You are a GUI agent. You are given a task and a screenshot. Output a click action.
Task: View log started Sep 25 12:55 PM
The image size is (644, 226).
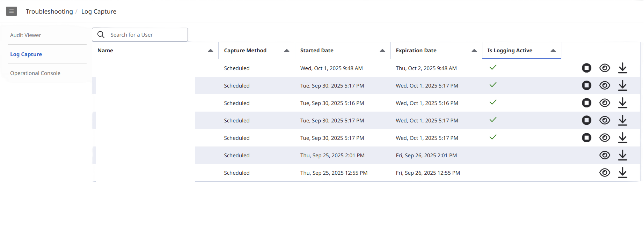pos(605,173)
